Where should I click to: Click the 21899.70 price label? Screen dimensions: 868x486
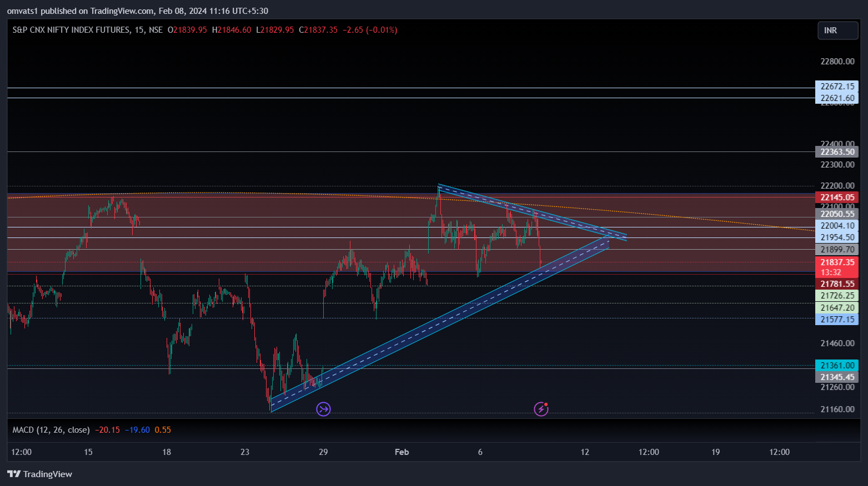tap(837, 250)
